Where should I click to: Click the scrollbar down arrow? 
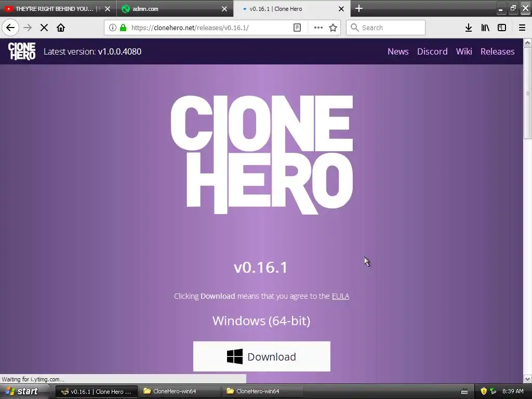(528, 379)
